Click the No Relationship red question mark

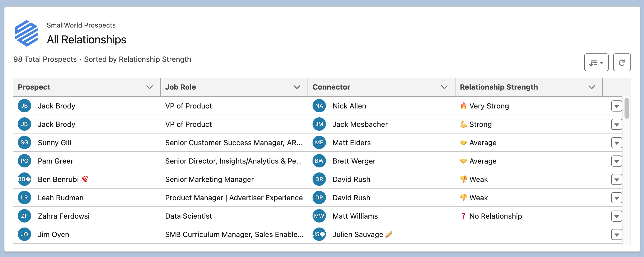pos(463,216)
